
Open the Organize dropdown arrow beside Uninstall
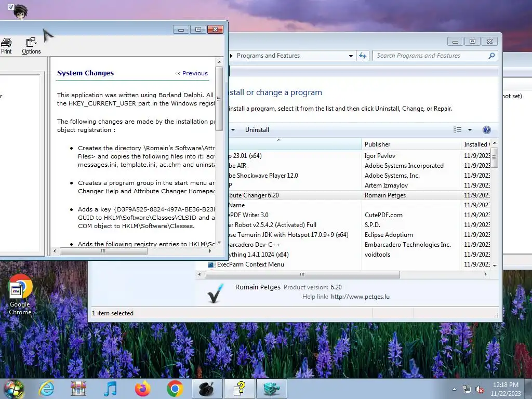(x=233, y=129)
